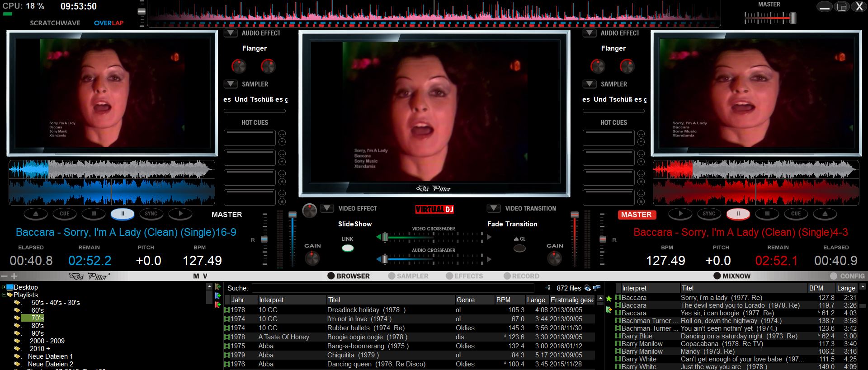868x370 pixels.
Task: Turn the right deck GAIN knob
Action: [554, 258]
